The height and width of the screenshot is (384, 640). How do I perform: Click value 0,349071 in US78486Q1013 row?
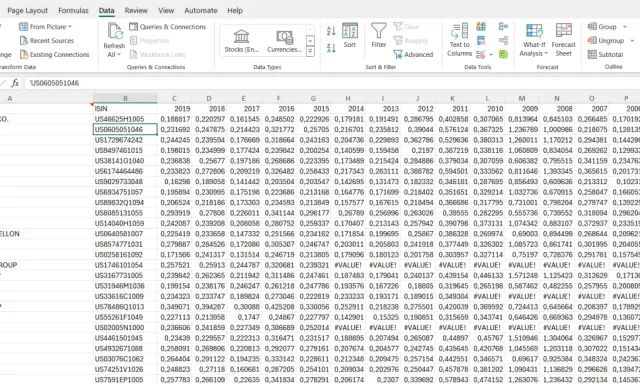[174, 307]
